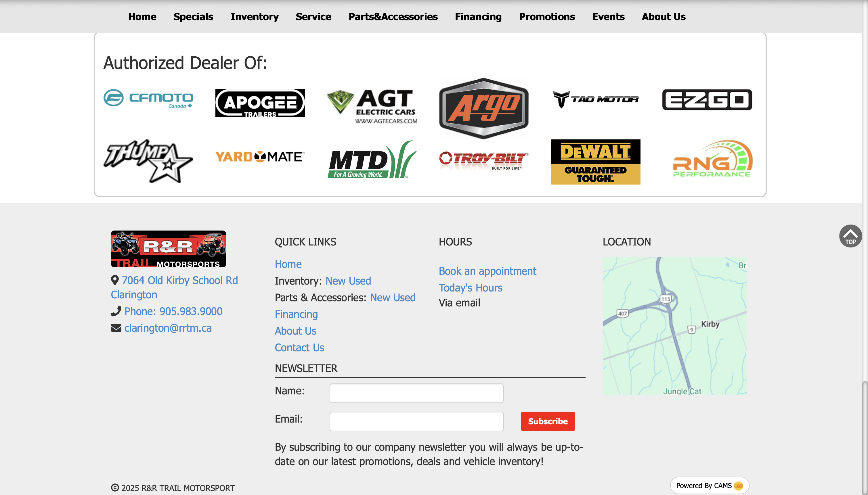Open the Troy-Bilt brand logo
868x495 pixels.
coord(483,160)
